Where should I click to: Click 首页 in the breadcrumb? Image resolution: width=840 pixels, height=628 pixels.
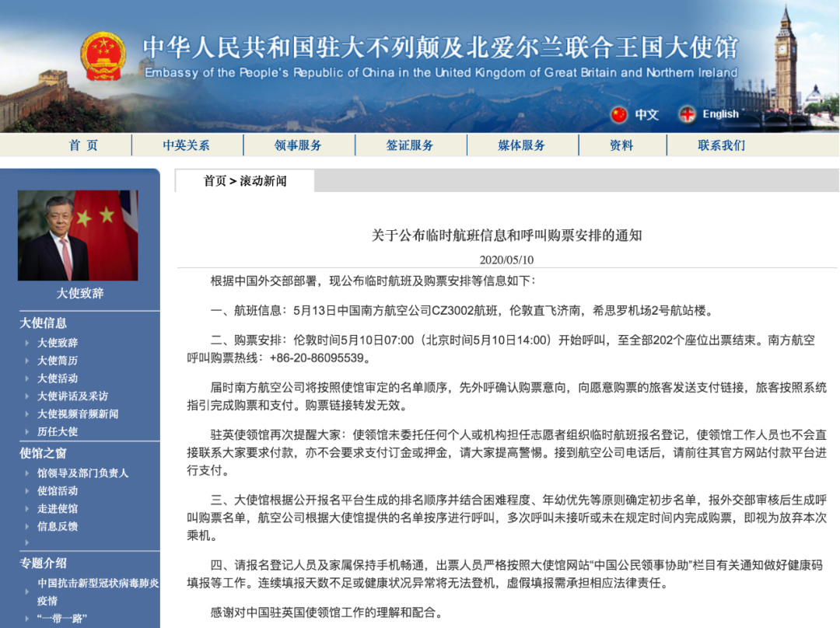215,181
